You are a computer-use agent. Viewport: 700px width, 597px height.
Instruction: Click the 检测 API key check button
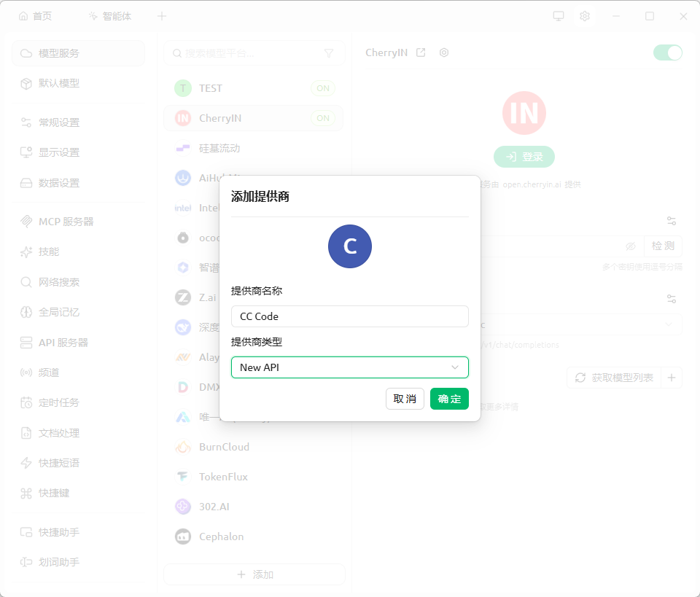663,246
